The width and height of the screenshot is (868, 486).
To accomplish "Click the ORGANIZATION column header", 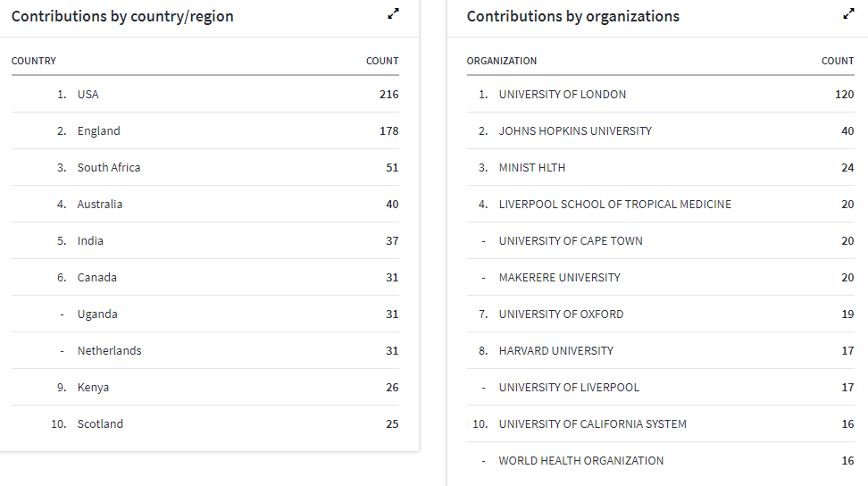I will [x=502, y=61].
